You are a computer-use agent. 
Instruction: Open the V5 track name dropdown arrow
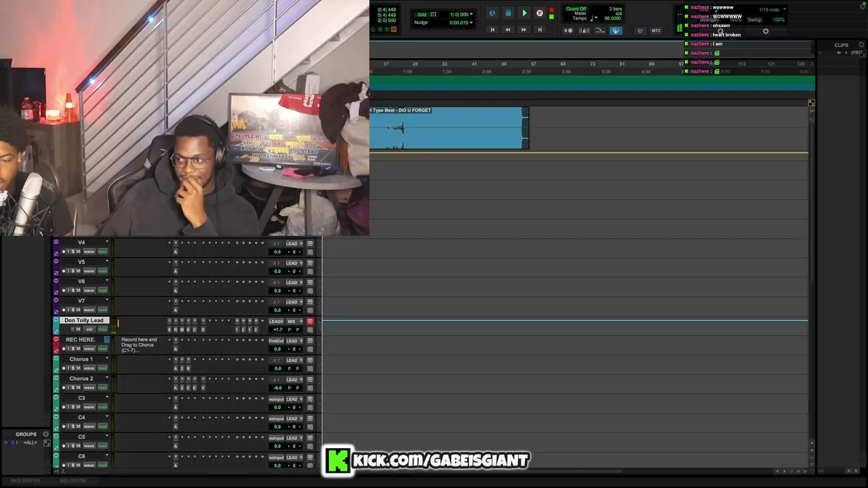(x=106, y=262)
